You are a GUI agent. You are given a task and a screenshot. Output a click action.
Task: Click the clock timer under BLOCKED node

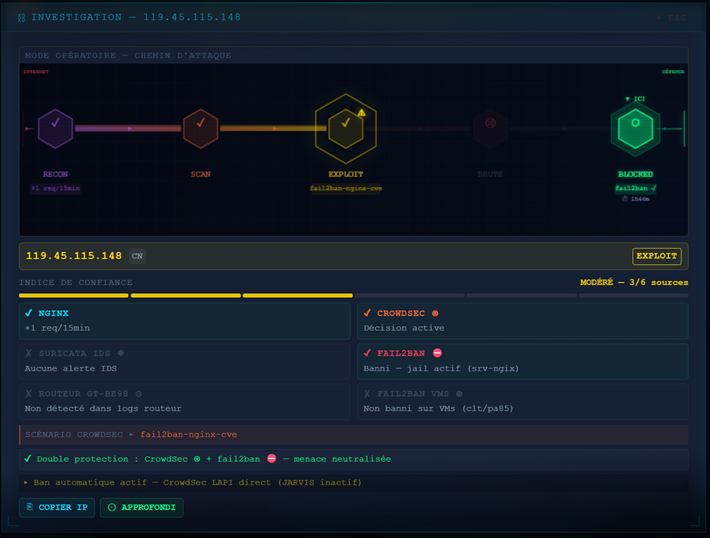click(x=636, y=199)
